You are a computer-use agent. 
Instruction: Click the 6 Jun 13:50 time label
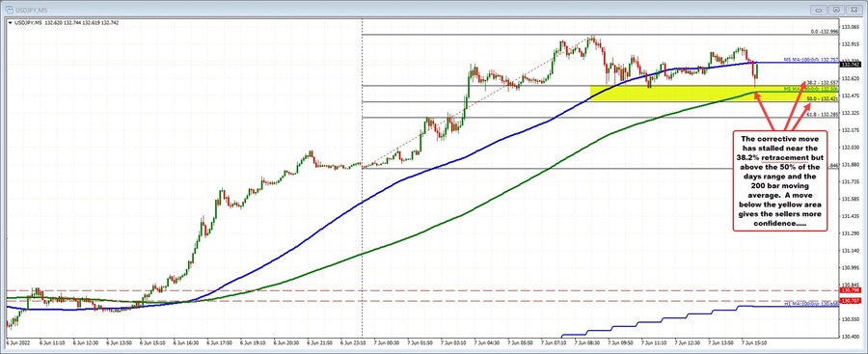click(118, 343)
